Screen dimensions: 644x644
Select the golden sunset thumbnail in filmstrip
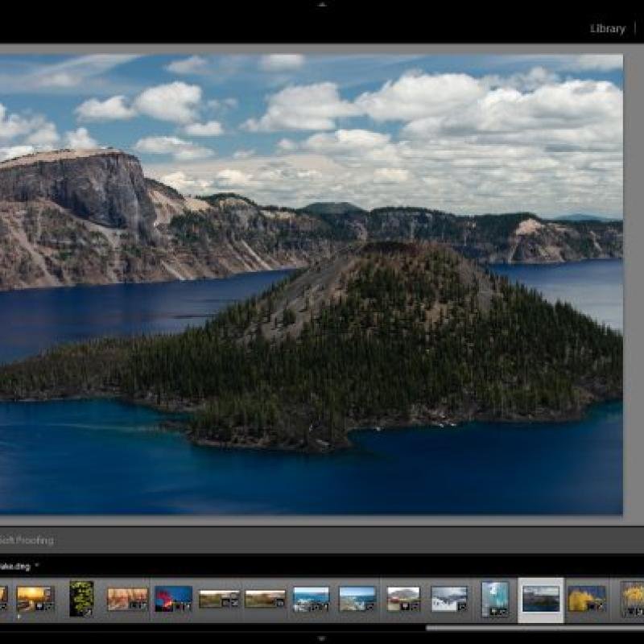tap(35, 599)
